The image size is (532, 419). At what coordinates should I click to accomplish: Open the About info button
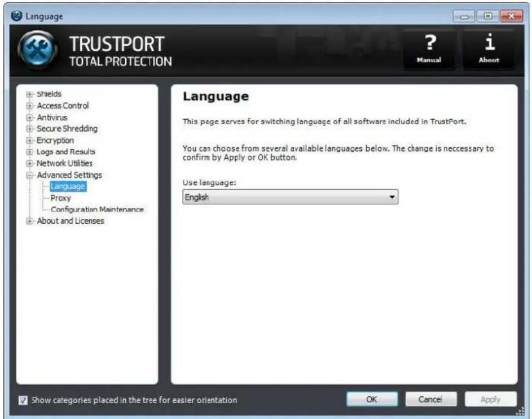[x=489, y=50]
